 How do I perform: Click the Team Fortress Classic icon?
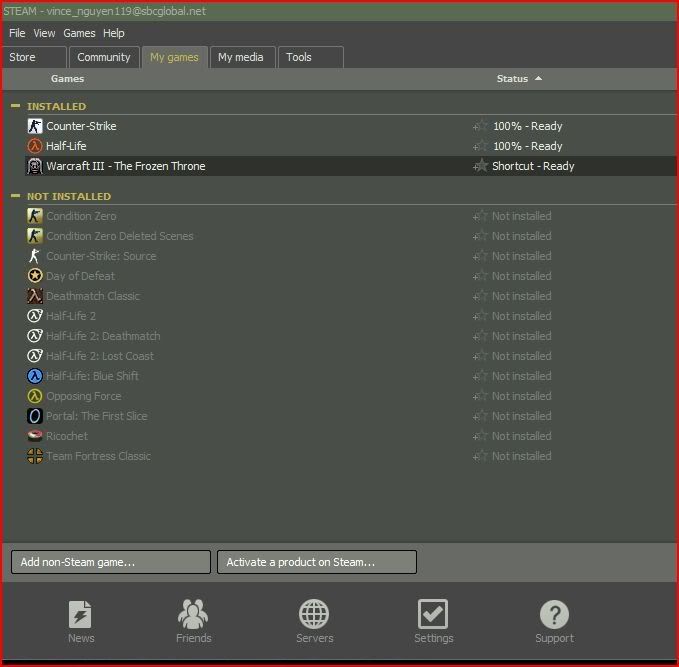tap(35, 456)
